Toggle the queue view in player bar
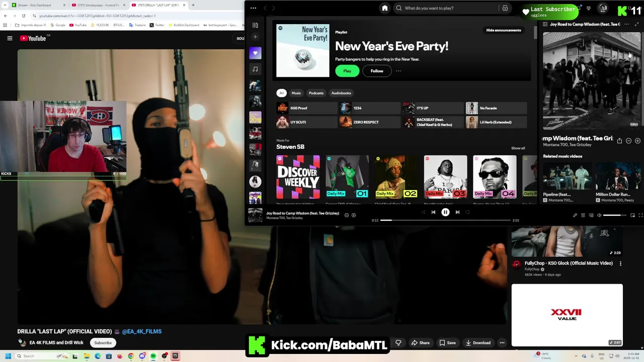Image resolution: width=644 pixels, height=362 pixels. (583, 215)
